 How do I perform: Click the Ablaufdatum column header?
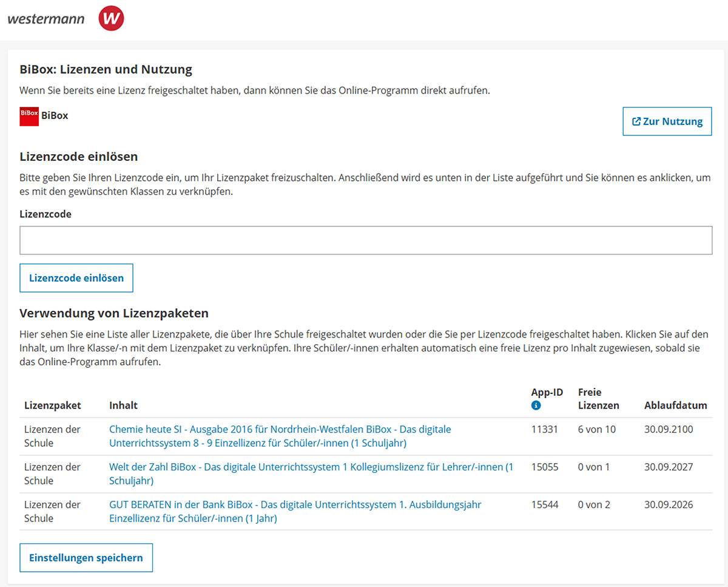[x=676, y=405]
